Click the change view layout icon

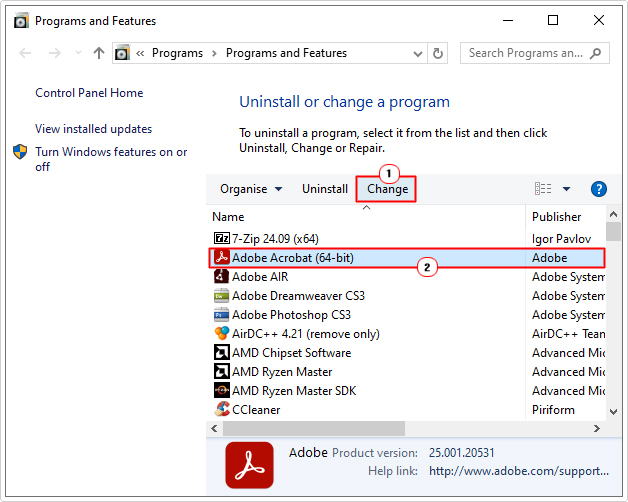coord(543,189)
